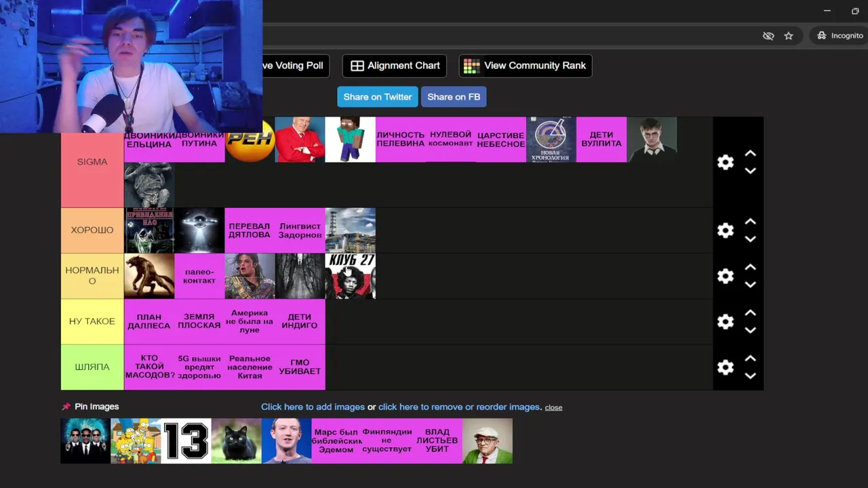Select the НОРМАЛЬНО tier label
This screenshot has height=488, width=868.
(x=92, y=276)
